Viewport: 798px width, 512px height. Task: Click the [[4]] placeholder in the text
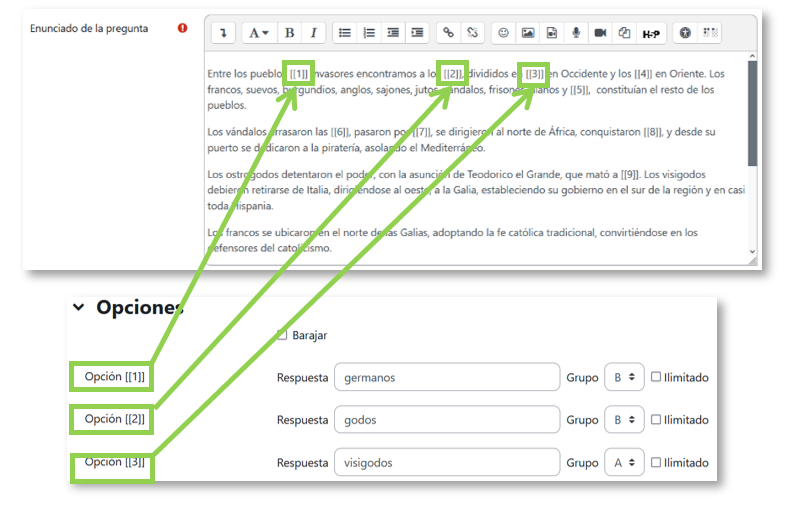pyautogui.click(x=643, y=74)
